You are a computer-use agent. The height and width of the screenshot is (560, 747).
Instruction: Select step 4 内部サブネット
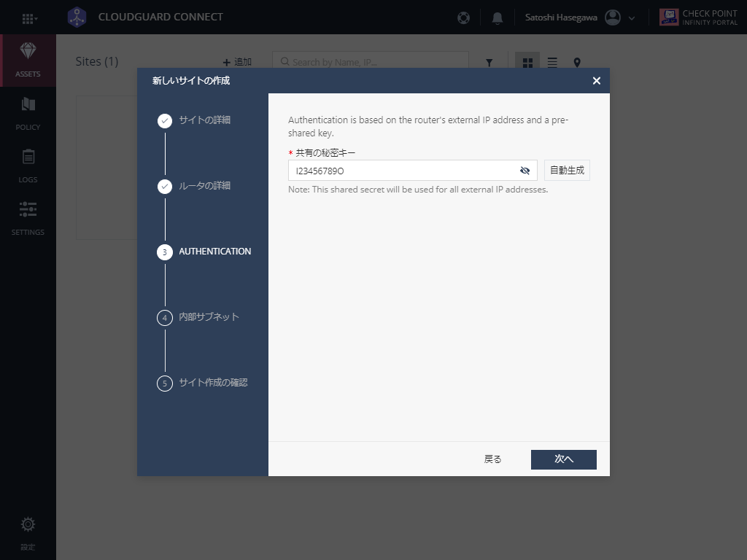(x=198, y=317)
